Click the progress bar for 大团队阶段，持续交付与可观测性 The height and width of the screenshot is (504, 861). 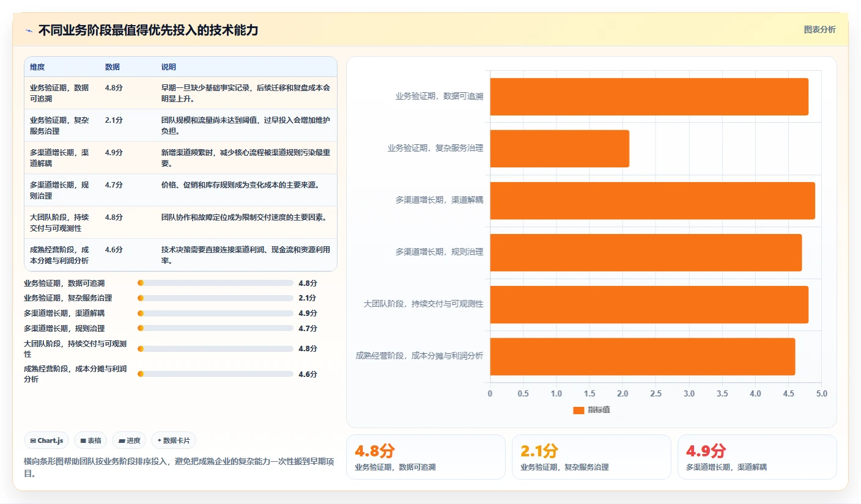pos(216,349)
